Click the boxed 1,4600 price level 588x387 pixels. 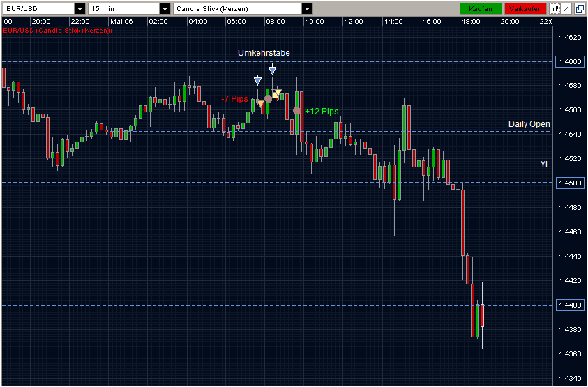click(x=570, y=62)
